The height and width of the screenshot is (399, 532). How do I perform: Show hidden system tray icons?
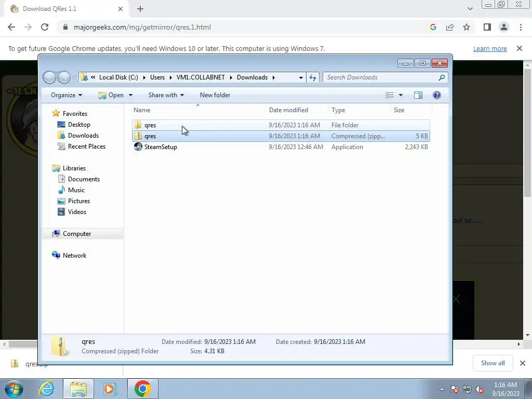point(442,389)
